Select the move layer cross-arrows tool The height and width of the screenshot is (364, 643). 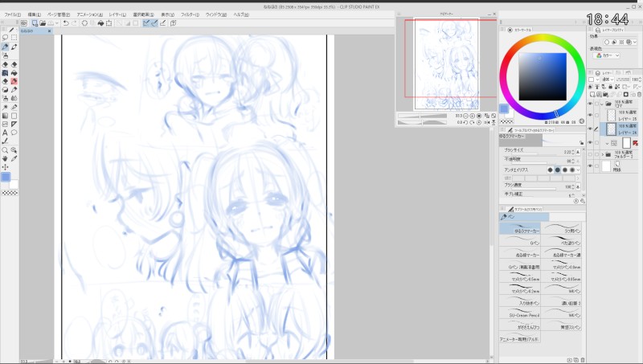point(6,167)
